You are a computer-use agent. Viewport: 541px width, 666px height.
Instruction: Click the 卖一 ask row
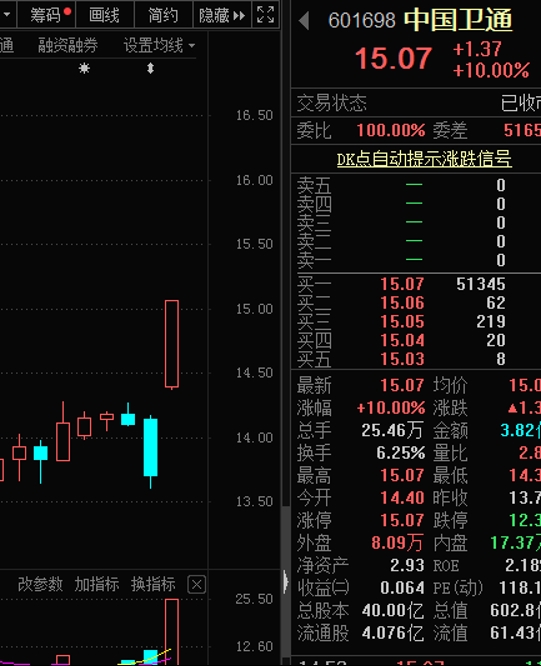pos(416,260)
